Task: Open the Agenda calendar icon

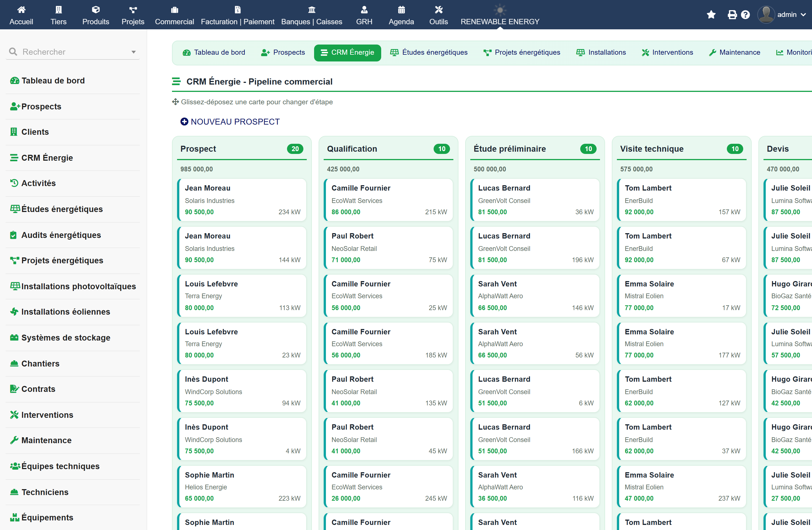Action: tap(401, 10)
